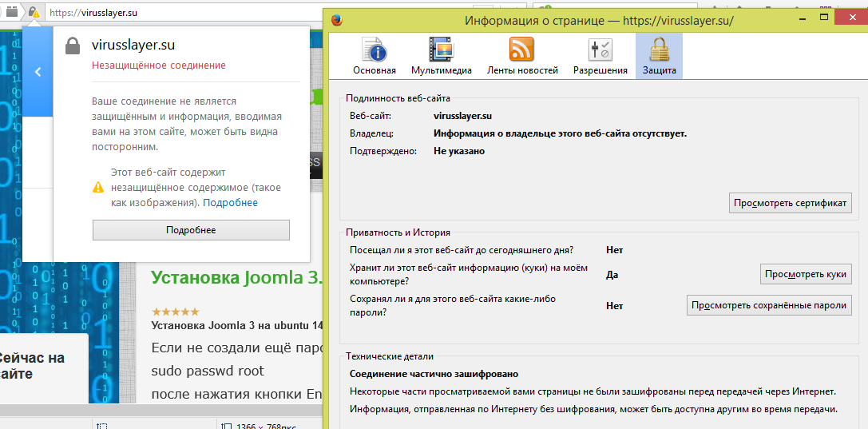Screen dimensions: 868x429
Task: Click the Да value for cookies question
Action: [x=612, y=275]
